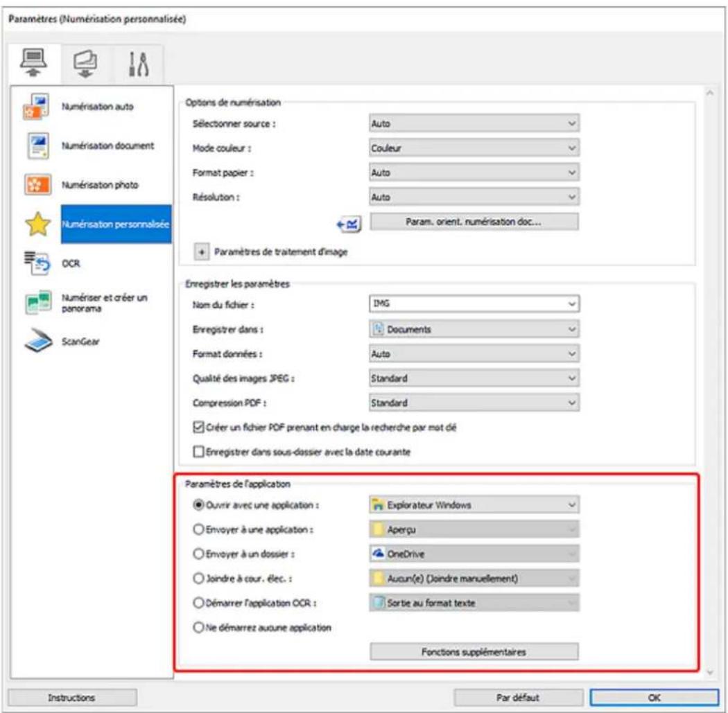Click the Nom du fichier field
Image resolution: width=728 pixels, height=713 pixels.
(474, 304)
